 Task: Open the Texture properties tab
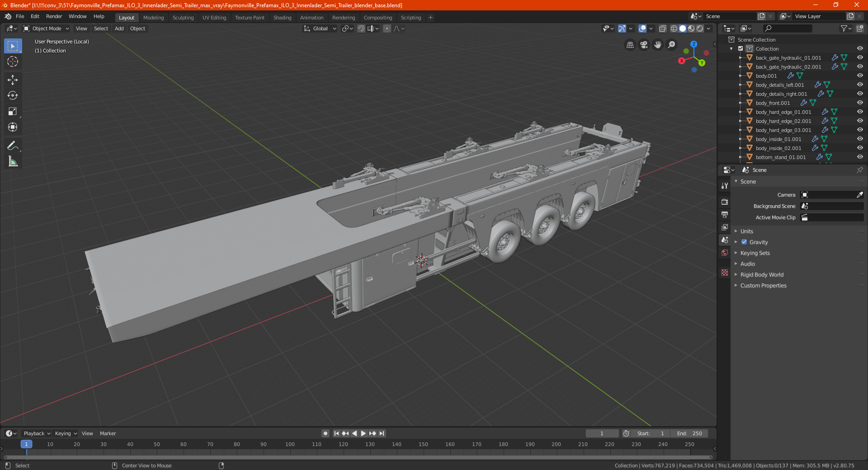click(725, 273)
